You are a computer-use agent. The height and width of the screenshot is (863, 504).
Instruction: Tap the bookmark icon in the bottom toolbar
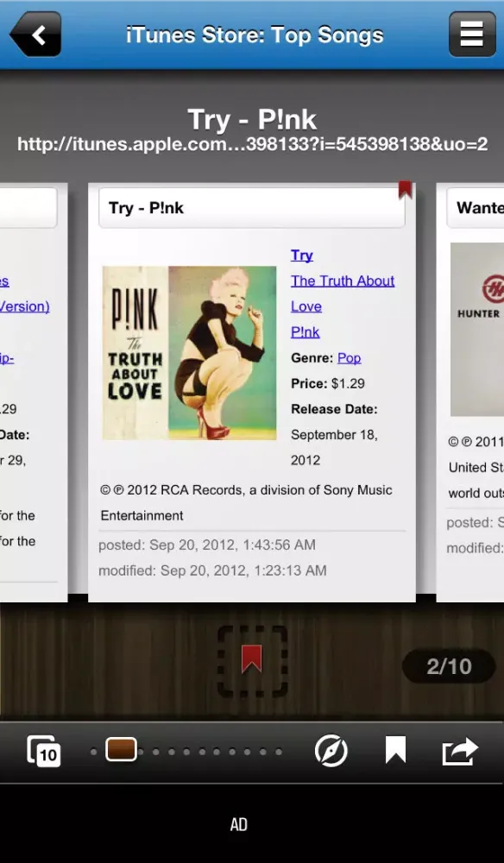(395, 751)
